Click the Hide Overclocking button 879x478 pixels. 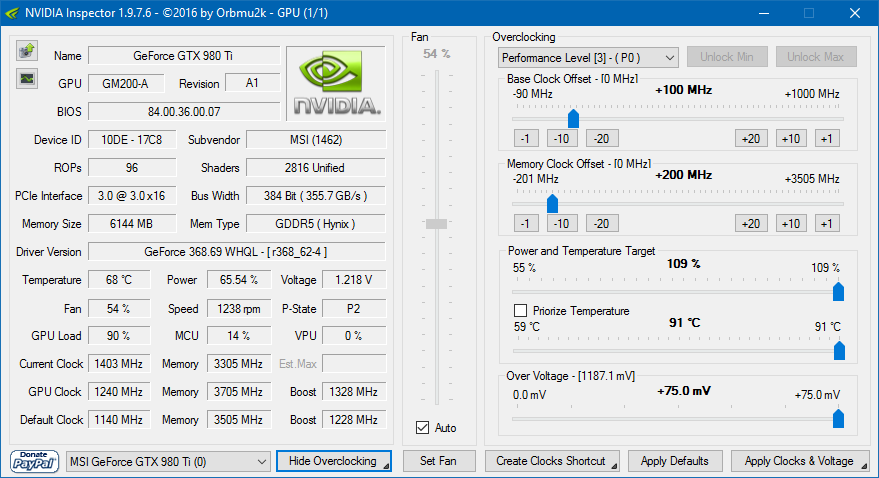point(334,461)
